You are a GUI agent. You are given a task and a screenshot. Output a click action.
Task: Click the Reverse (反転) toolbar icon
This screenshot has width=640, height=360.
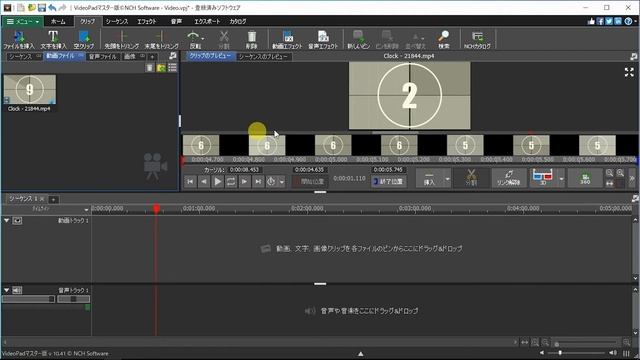click(x=193, y=40)
